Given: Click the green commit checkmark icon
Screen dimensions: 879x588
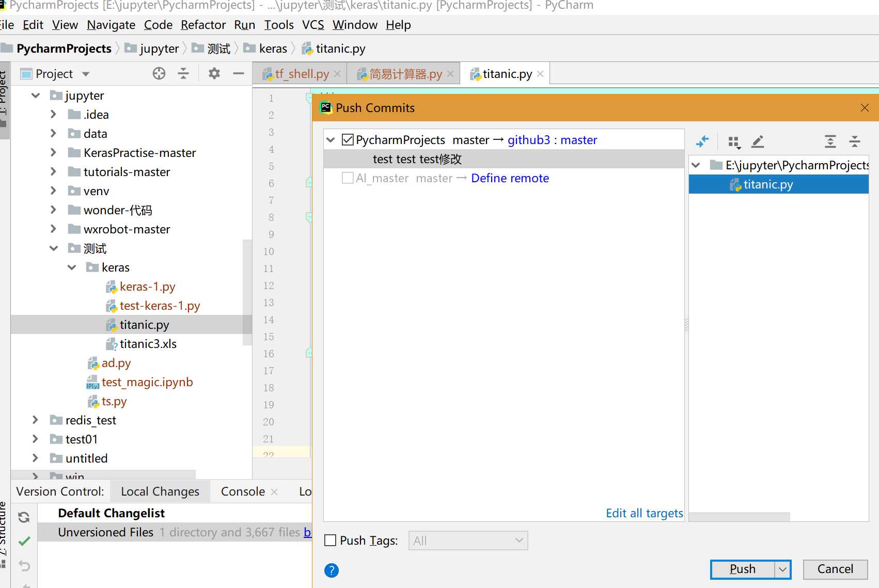Looking at the screenshot, I should point(24,541).
